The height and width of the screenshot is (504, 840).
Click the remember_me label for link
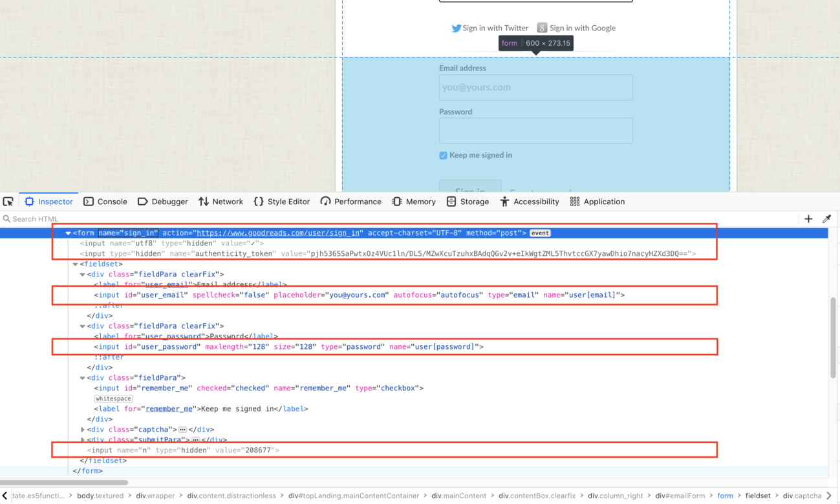click(x=169, y=409)
